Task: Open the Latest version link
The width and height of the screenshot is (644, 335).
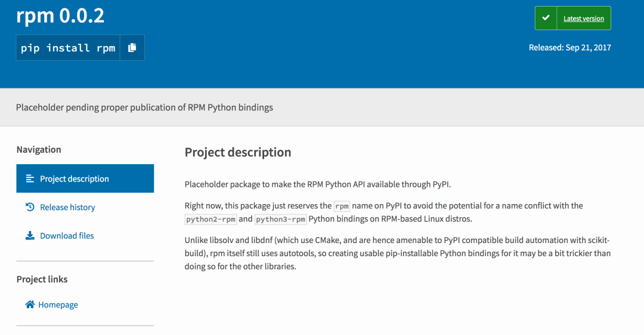Action: [583, 19]
